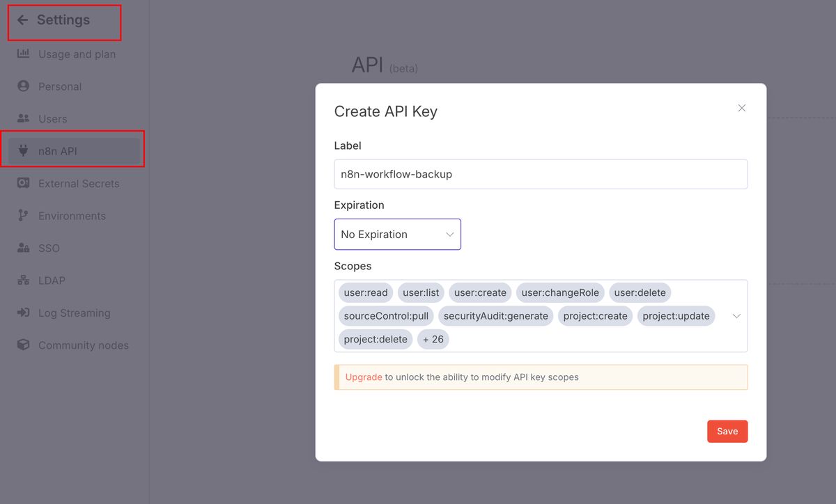
Task: Select Users in the settings sidebar
Action: coord(52,118)
